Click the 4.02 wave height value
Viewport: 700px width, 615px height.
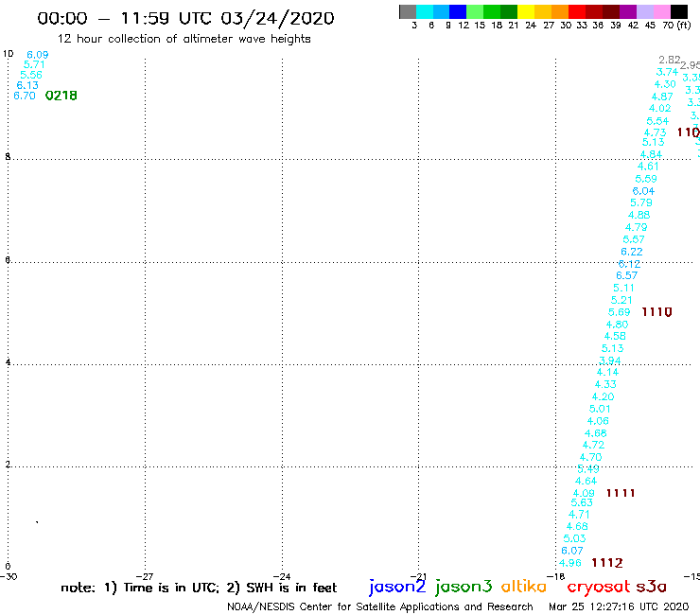click(660, 108)
